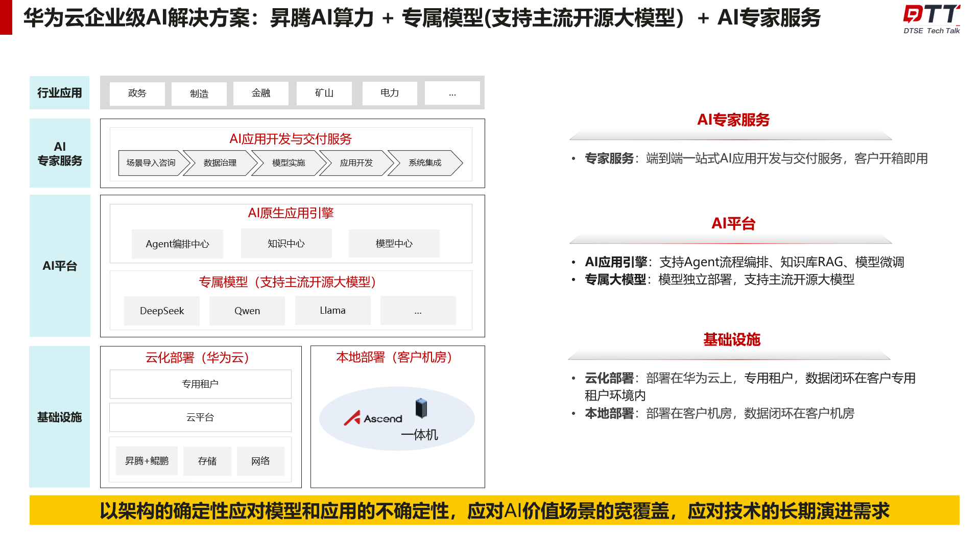Screen dimensions: 980x539
Task: Click the Qwen model box
Action: coord(247,311)
